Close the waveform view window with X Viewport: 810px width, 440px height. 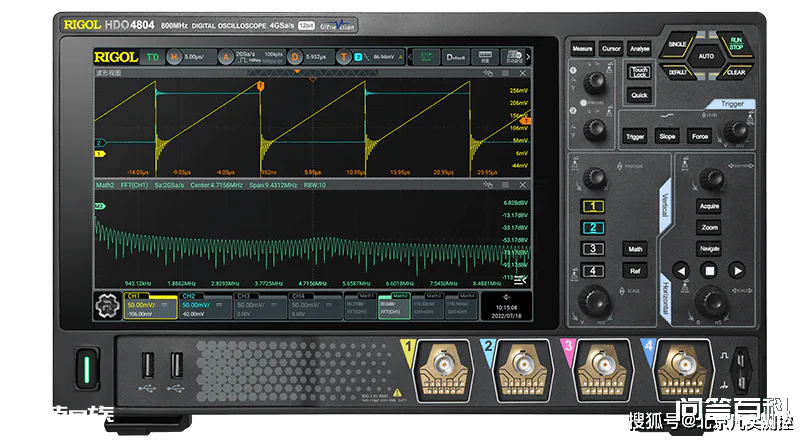[523, 73]
